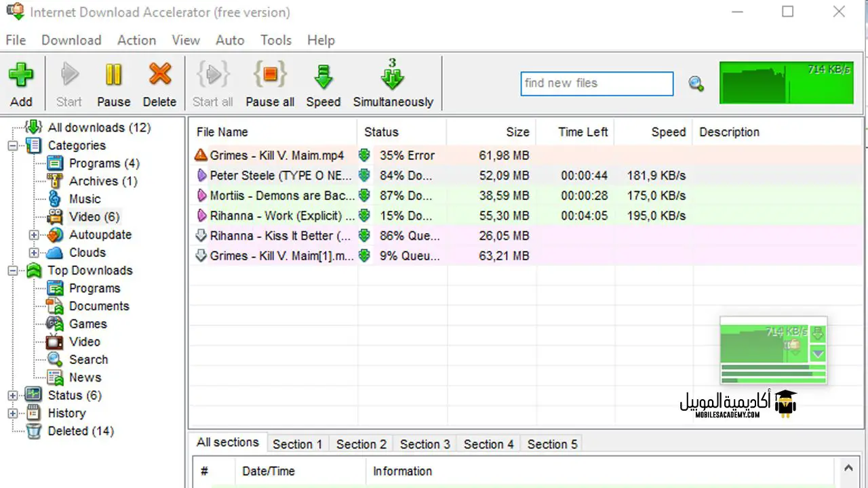Sort by Speed column header
The height and width of the screenshot is (488, 868).
[653, 132]
